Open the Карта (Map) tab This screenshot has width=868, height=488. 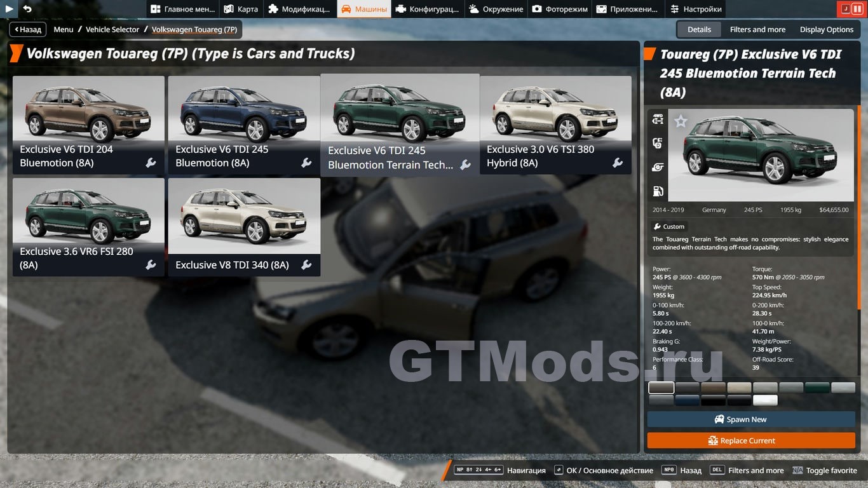point(241,9)
